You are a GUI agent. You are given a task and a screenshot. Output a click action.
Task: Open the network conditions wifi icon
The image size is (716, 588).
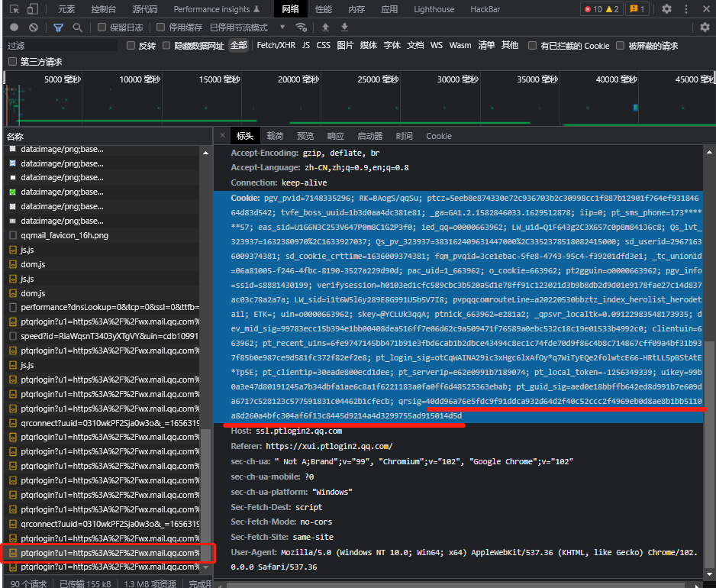click(x=302, y=27)
